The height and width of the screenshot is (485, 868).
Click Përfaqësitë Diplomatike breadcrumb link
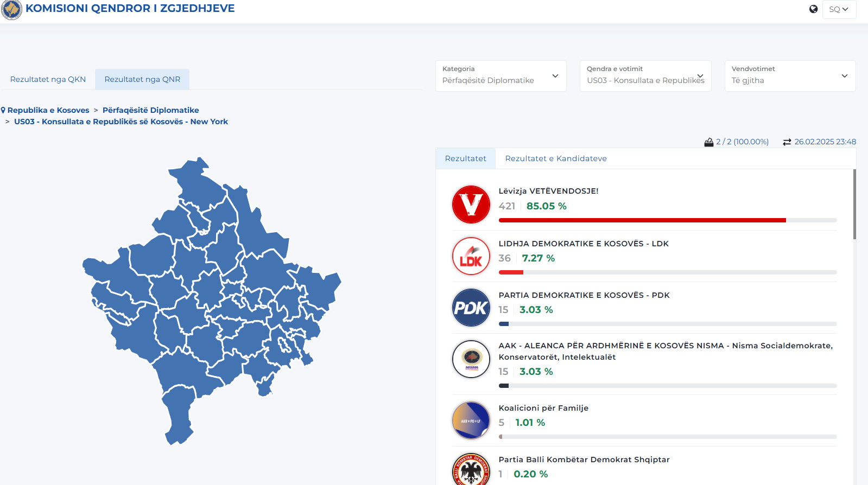[150, 110]
